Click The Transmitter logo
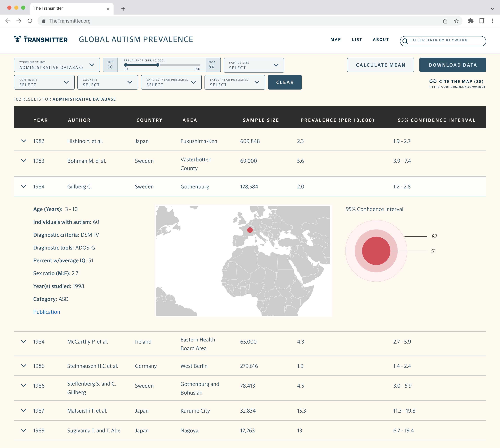Screen dimensions: 500x448 [41, 39]
